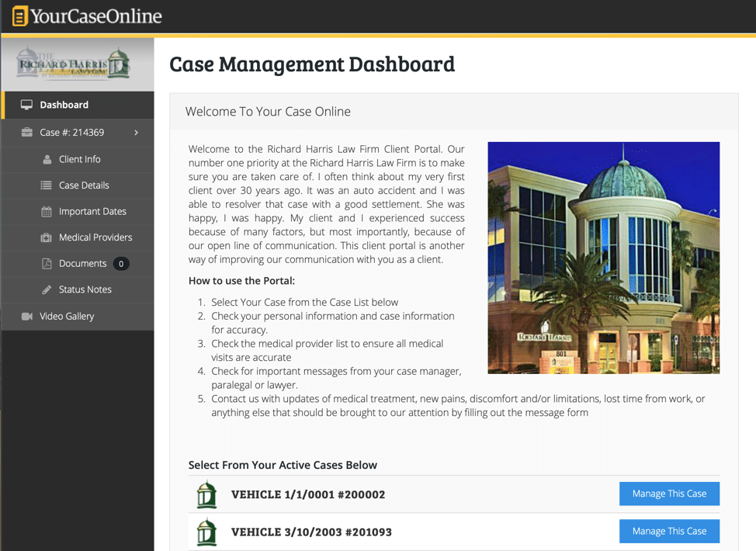Image resolution: width=756 pixels, height=551 pixels.
Task: Click the Case Management Dashboard heading
Action: [312, 64]
